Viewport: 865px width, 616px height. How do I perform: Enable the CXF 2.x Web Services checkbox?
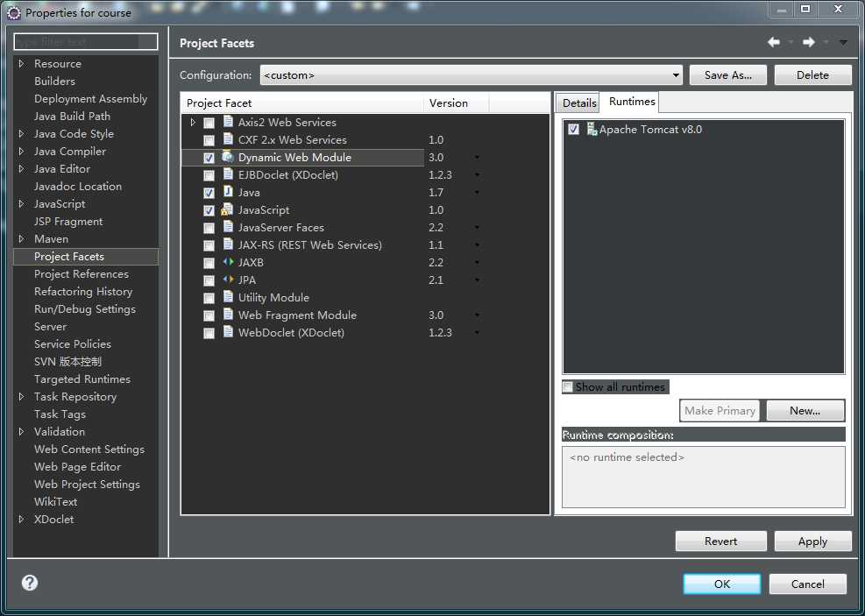pyautogui.click(x=209, y=140)
